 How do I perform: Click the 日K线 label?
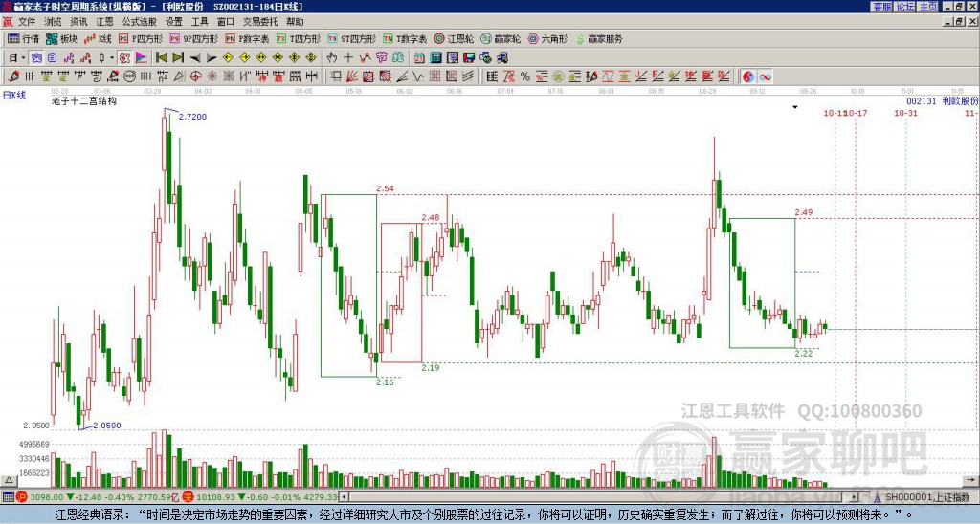pos(13,95)
